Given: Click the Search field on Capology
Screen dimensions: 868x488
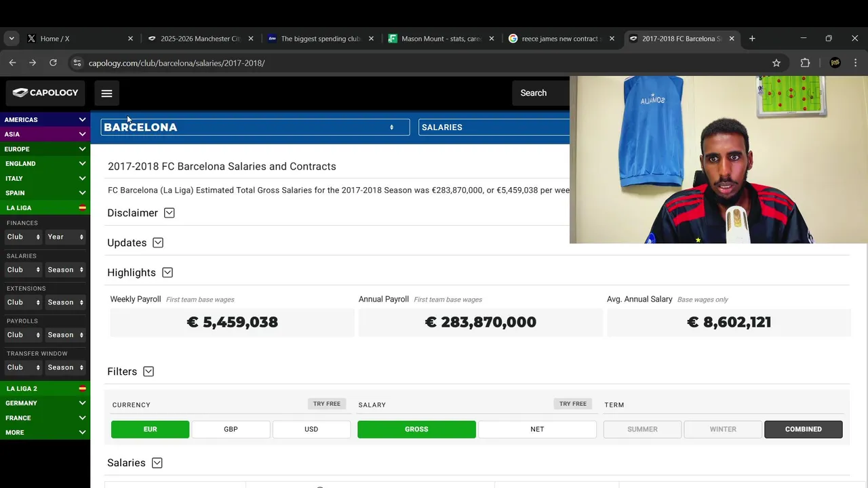Looking at the screenshot, I should (541, 93).
